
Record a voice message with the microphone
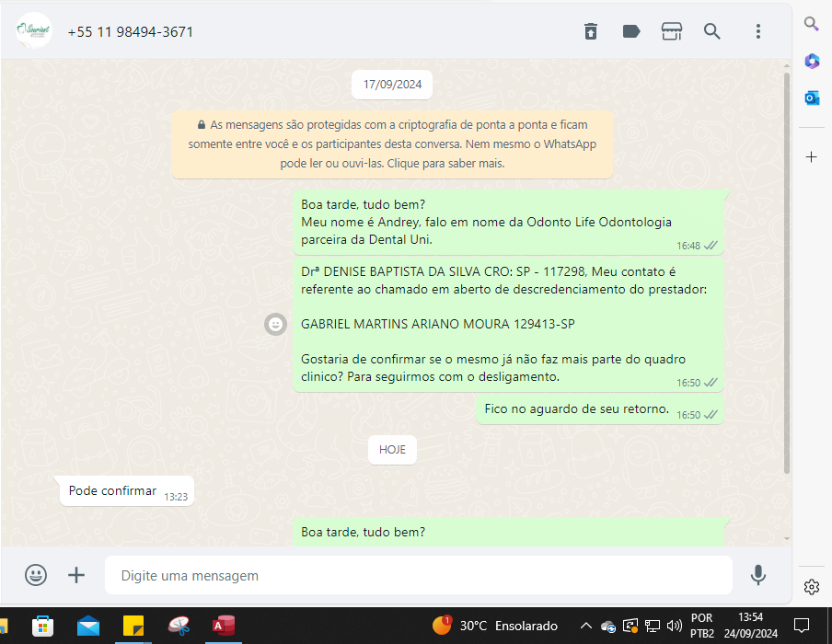point(758,575)
